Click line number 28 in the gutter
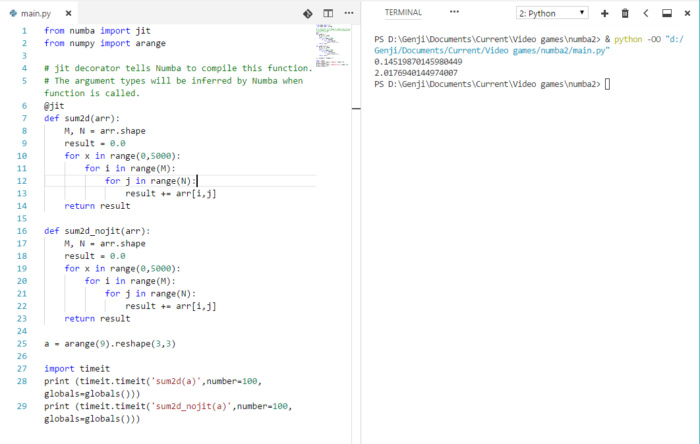 point(22,381)
